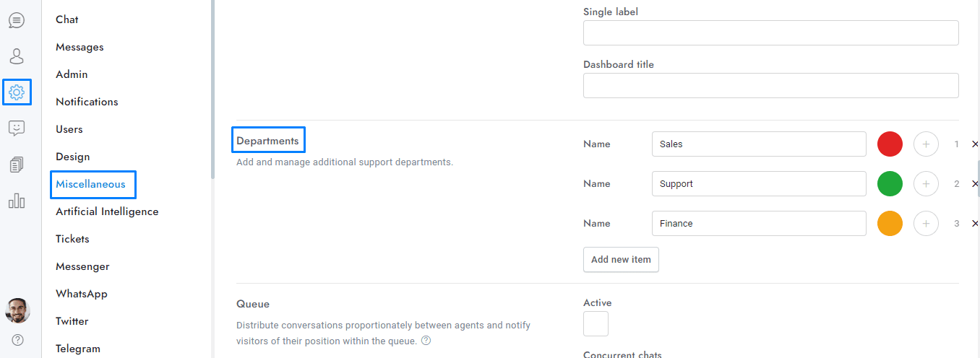Select the Miscellaneous settings tab

(90, 184)
